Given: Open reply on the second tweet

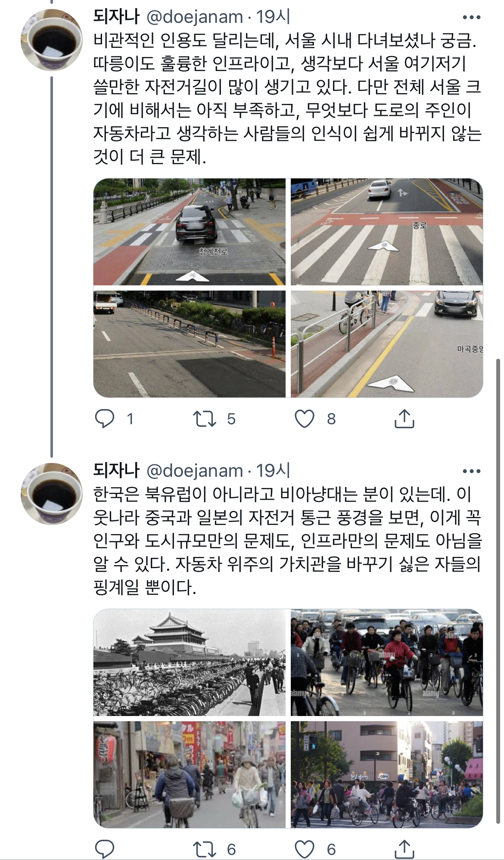Looking at the screenshot, I should 104,849.
